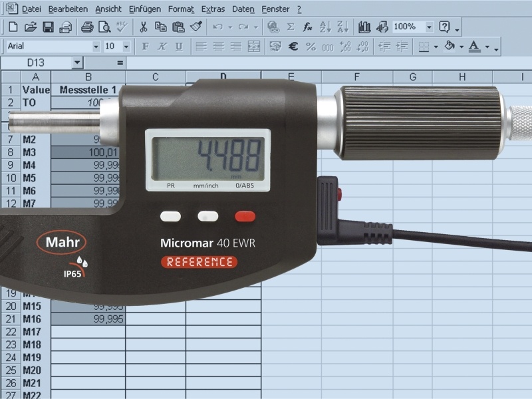The width and height of the screenshot is (532, 399).
Task: Expand the font color dropdown arrow
Action: 487,47
